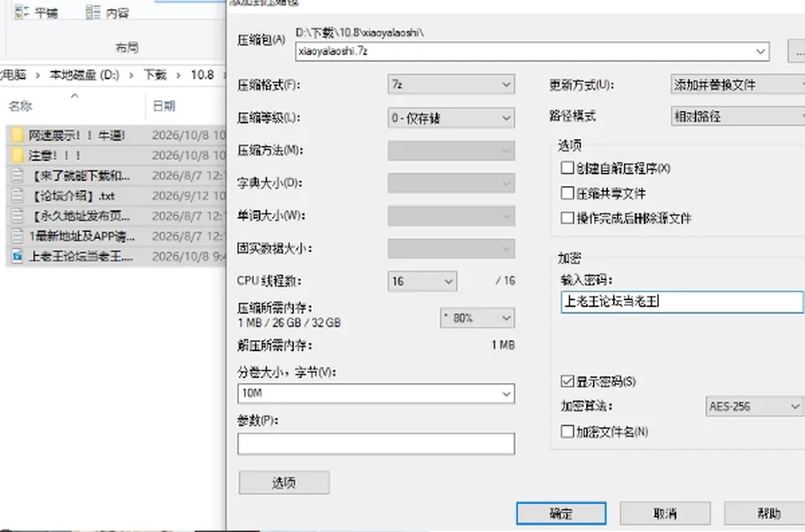
Task: Click the 参数 input field
Action: [x=377, y=444]
